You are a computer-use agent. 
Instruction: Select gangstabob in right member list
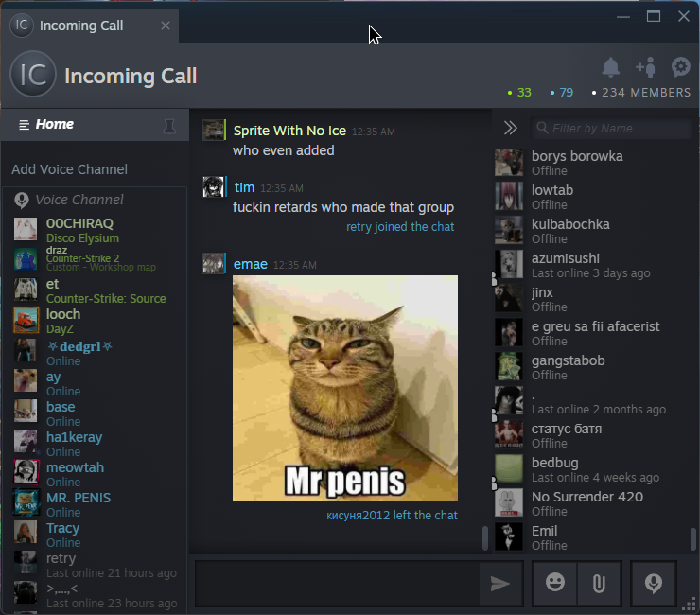tap(592, 367)
